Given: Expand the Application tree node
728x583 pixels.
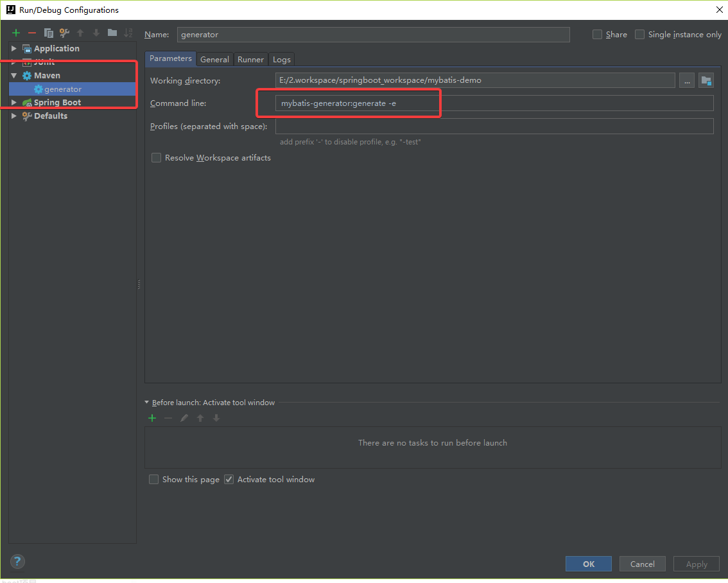Looking at the screenshot, I should click(x=14, y=48).
